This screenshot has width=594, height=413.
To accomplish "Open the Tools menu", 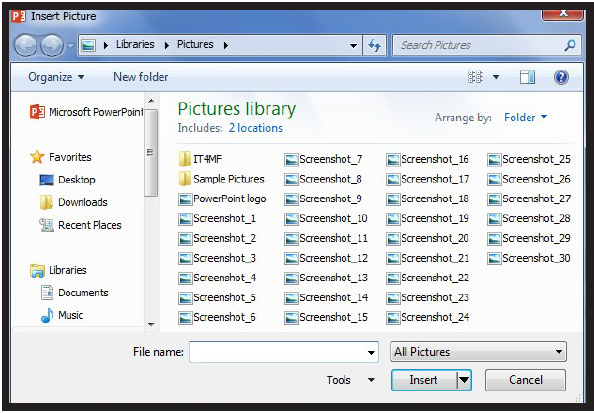I will coord(351,380).
